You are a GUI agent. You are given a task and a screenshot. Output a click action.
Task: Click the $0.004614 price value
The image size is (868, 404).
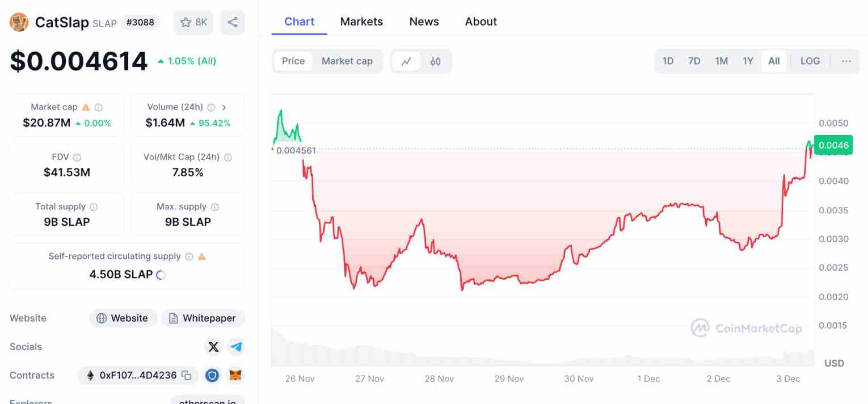coord(79,61)
